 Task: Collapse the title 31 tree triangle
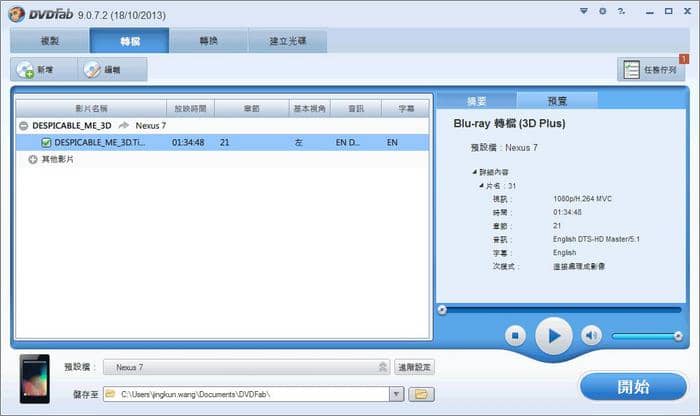point(481,185)
